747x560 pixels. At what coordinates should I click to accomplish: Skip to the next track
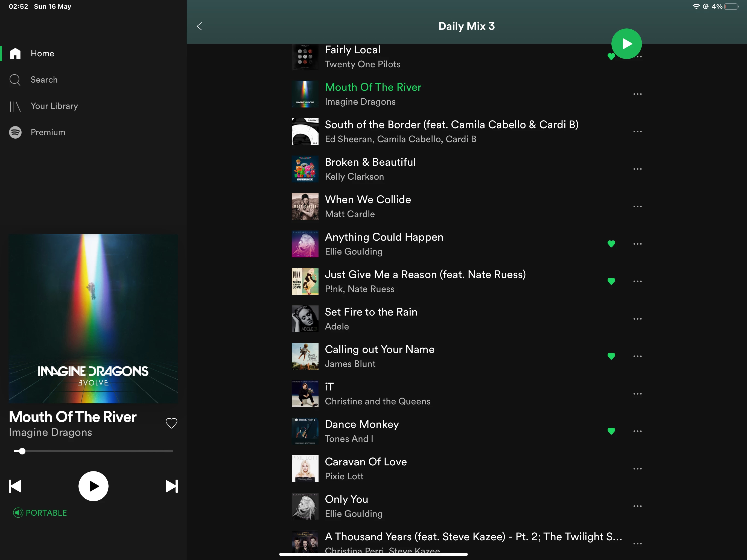click(x=171, y=486)
